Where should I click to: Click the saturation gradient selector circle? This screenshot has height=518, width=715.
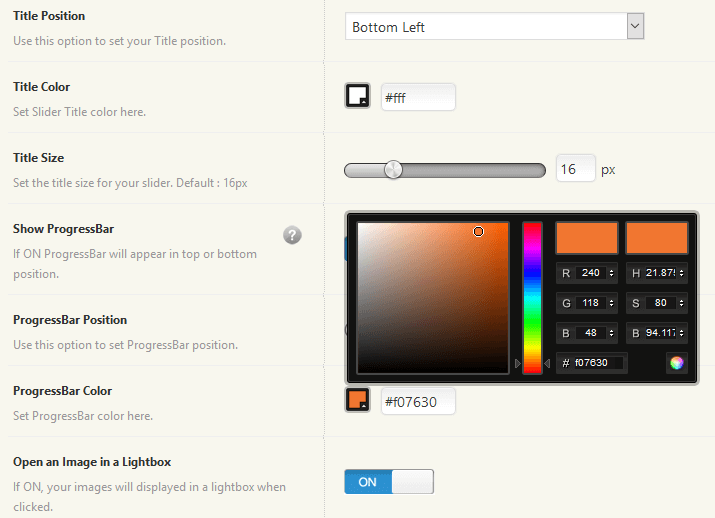(x=478, y=232)
